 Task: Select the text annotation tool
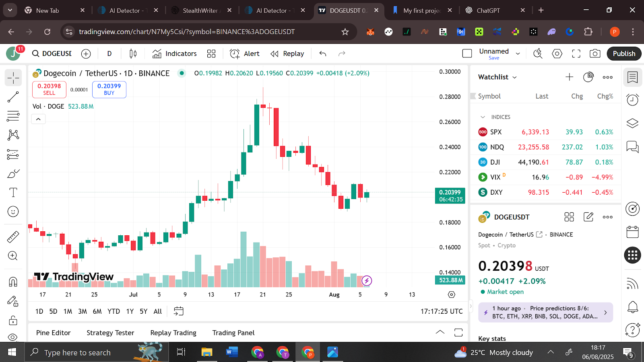pos(13,193)
